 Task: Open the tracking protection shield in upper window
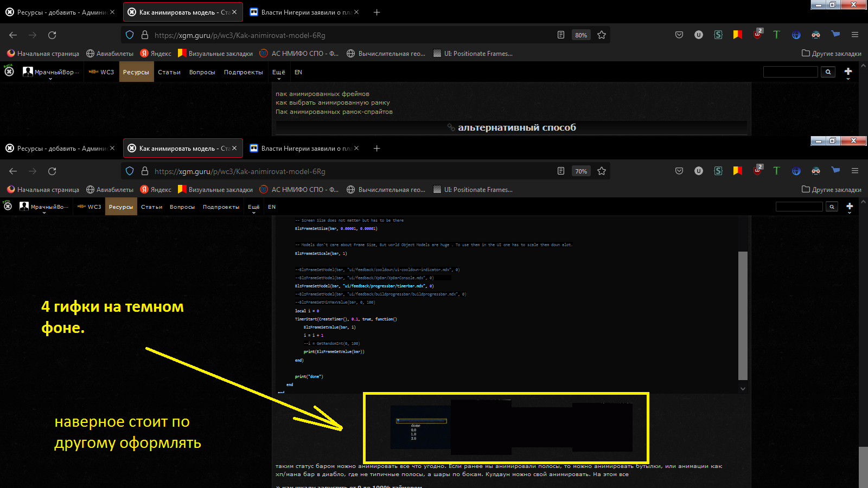[130, 35]
